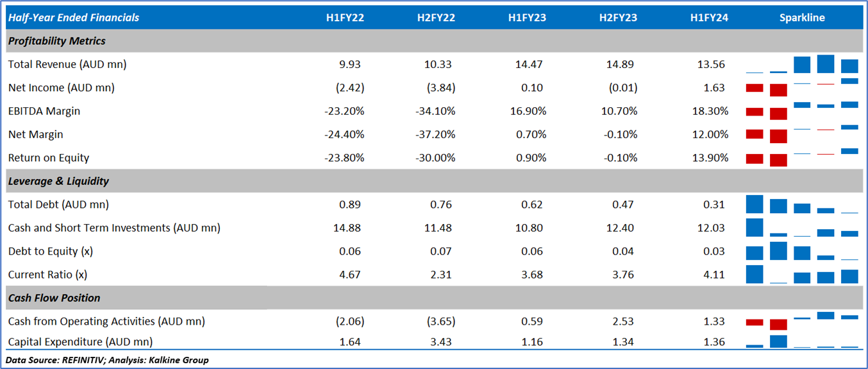The image size is (868, 369).
Task: Select the H1FY22 column header
Action: pyautogui.click(x=345, y=18)
